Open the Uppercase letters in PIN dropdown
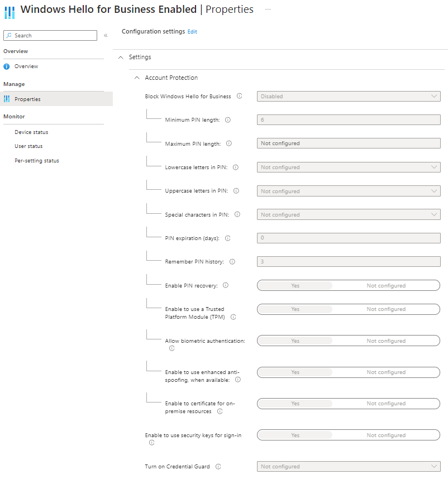Image resolution: width=448 pixels, height=479 pixels. [349, 191]
